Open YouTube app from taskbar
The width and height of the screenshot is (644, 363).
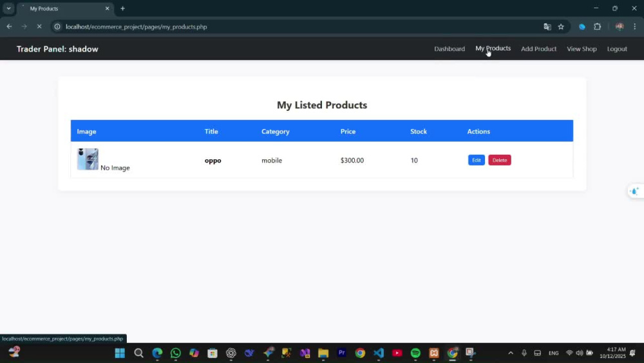(397, 353)
